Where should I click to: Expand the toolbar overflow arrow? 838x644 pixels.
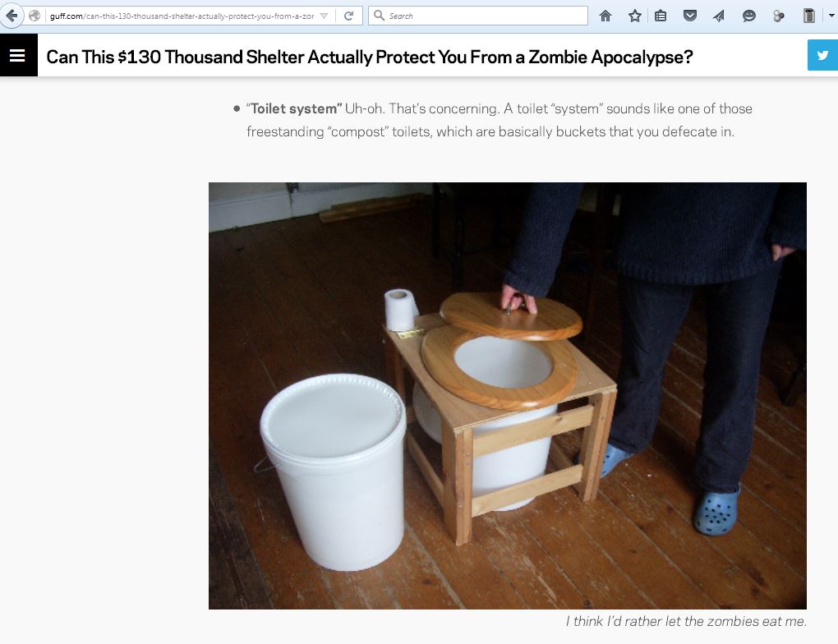[831, 16]
